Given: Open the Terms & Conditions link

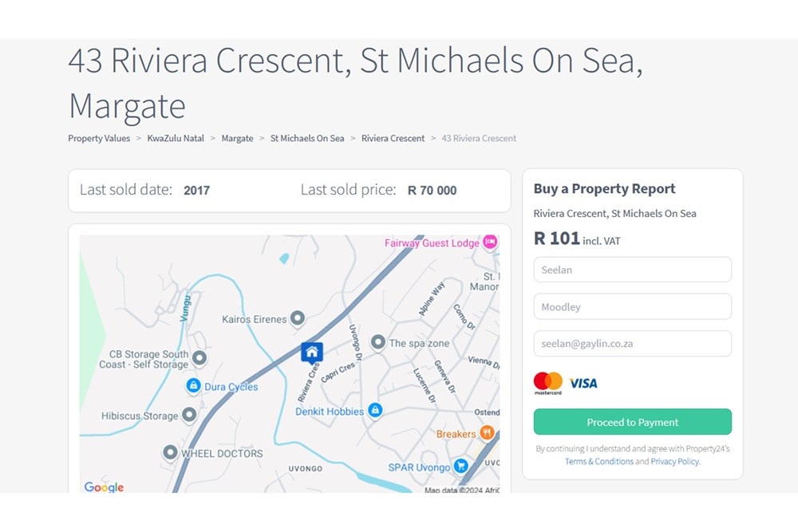Looking at the screenshot, I should tap(598, 461).
